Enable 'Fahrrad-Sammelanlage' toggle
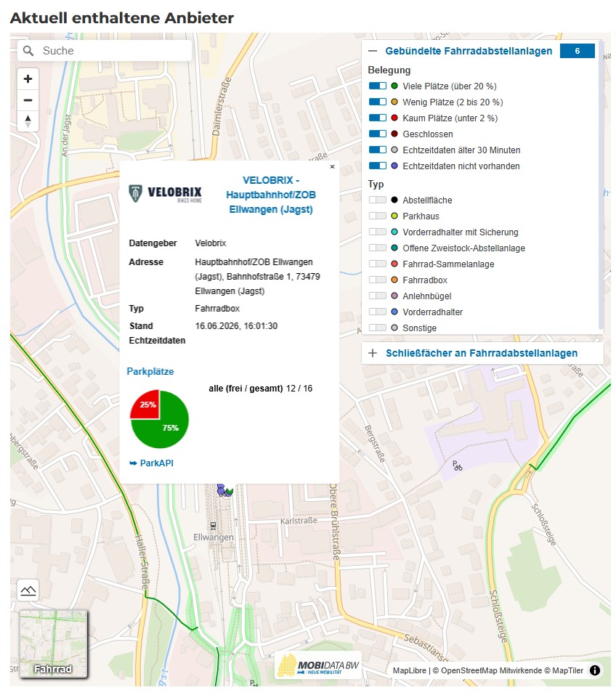 (x=378, y=264)
